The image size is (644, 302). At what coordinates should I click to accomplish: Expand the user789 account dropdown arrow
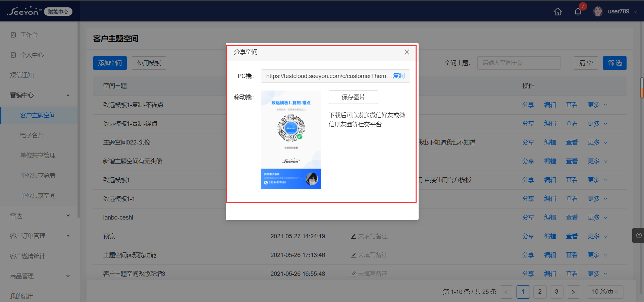point(635,11)
